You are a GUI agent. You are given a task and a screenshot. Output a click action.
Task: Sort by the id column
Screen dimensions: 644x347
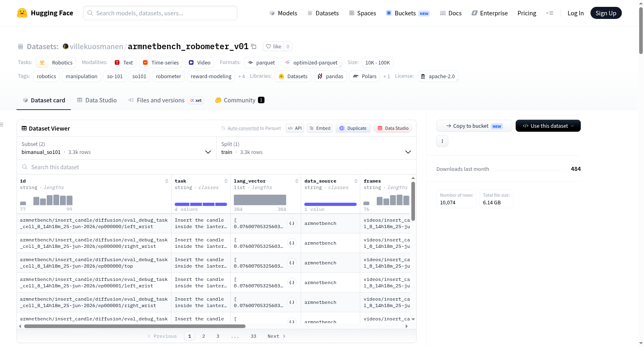167,181
